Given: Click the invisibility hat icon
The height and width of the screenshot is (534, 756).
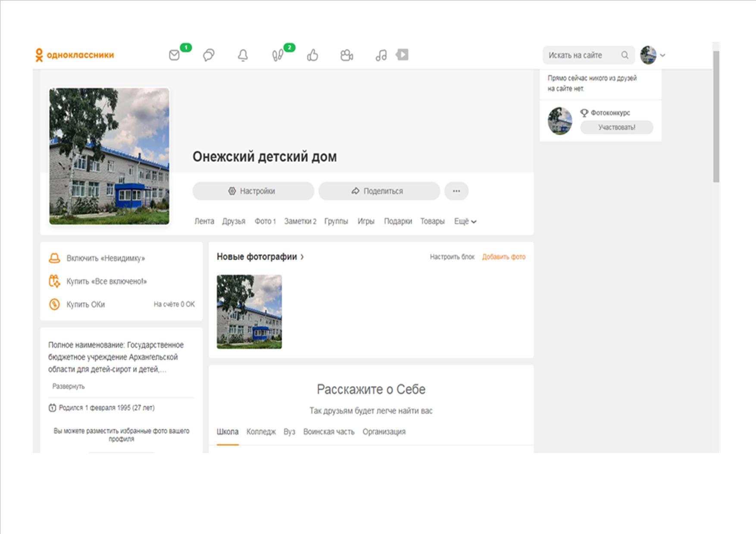Looking at the screenshot, I should (x=54, y=258).
